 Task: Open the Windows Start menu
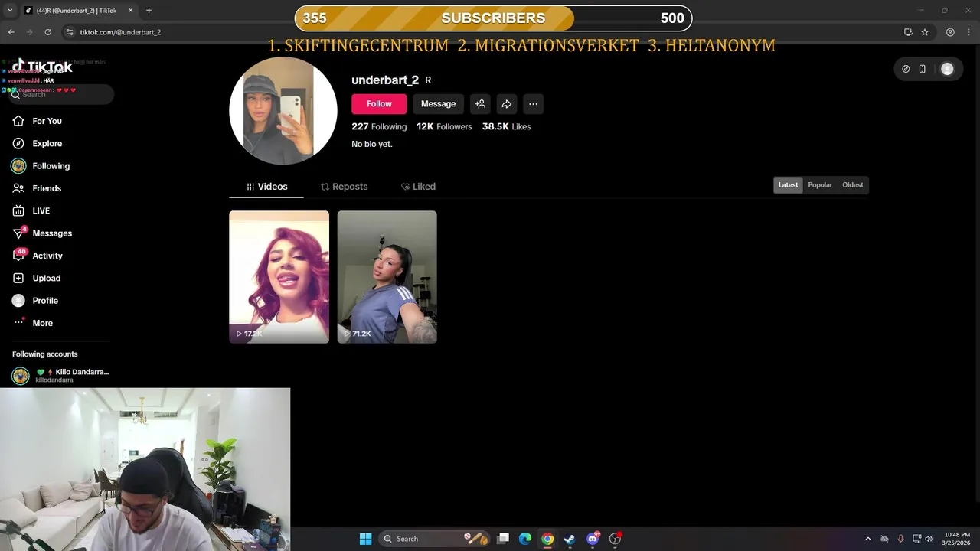[x=365, y=539]
